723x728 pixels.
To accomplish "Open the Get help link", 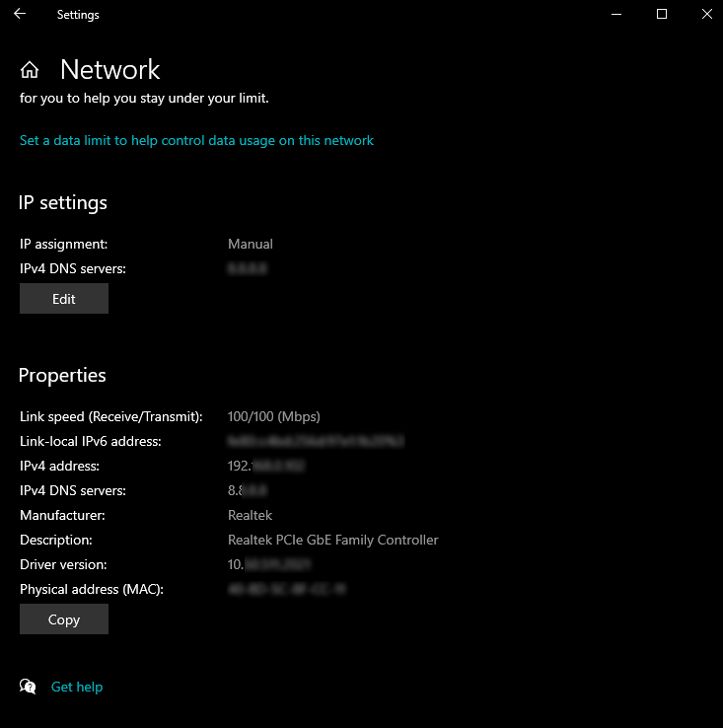I will (77, 687).
